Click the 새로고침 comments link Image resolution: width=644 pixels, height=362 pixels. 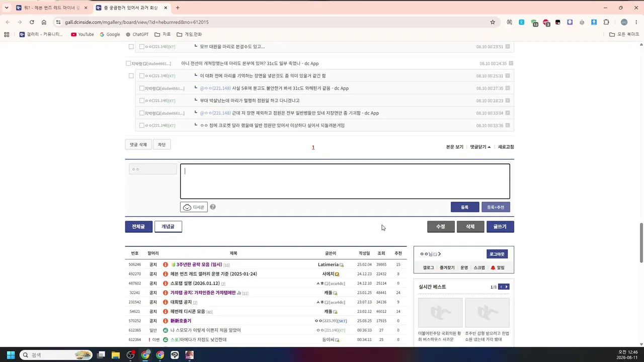[x=506, y=147]
